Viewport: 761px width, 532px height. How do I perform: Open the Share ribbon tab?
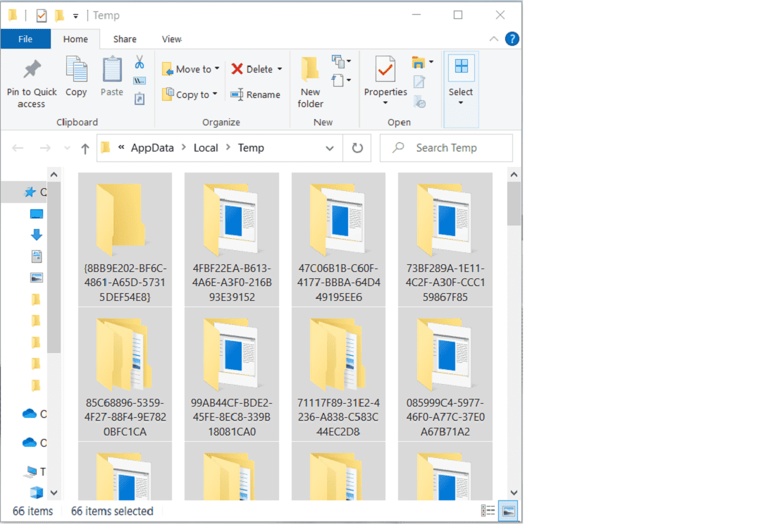click(125, 39)
